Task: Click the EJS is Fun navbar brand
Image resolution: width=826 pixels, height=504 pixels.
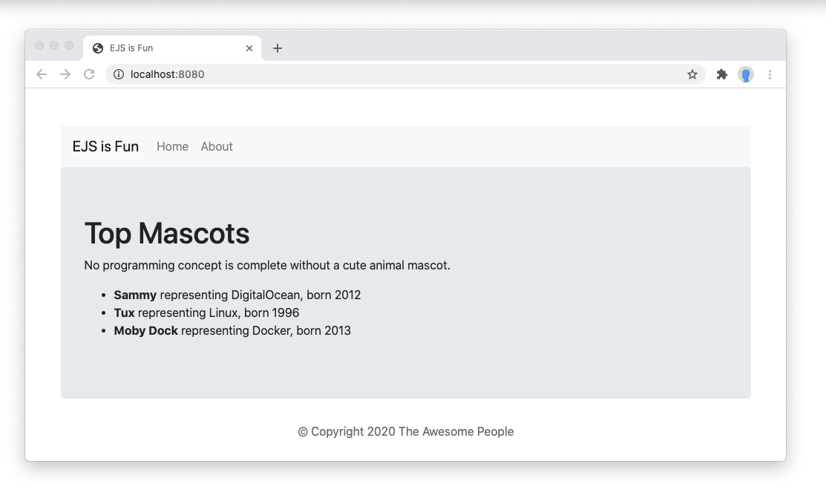Action: 105,146
